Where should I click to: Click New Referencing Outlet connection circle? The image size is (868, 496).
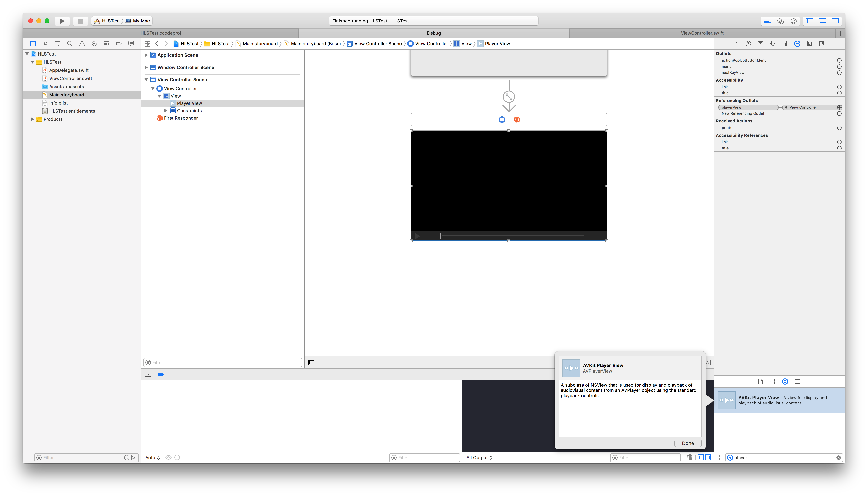coord(839,113)
